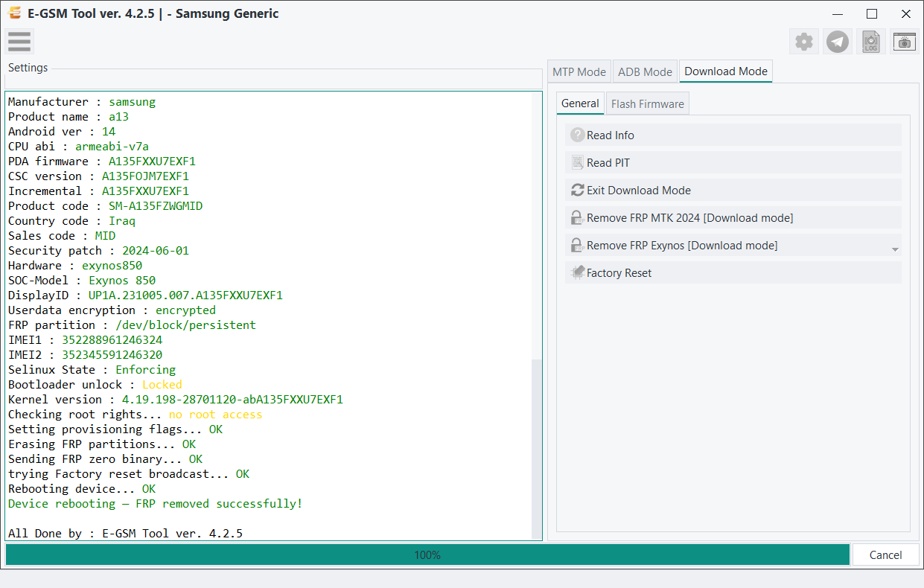This screenshot has height=588, width=924.
Task: Click Userdata encryption encrypted value
Action: point(185,310)
